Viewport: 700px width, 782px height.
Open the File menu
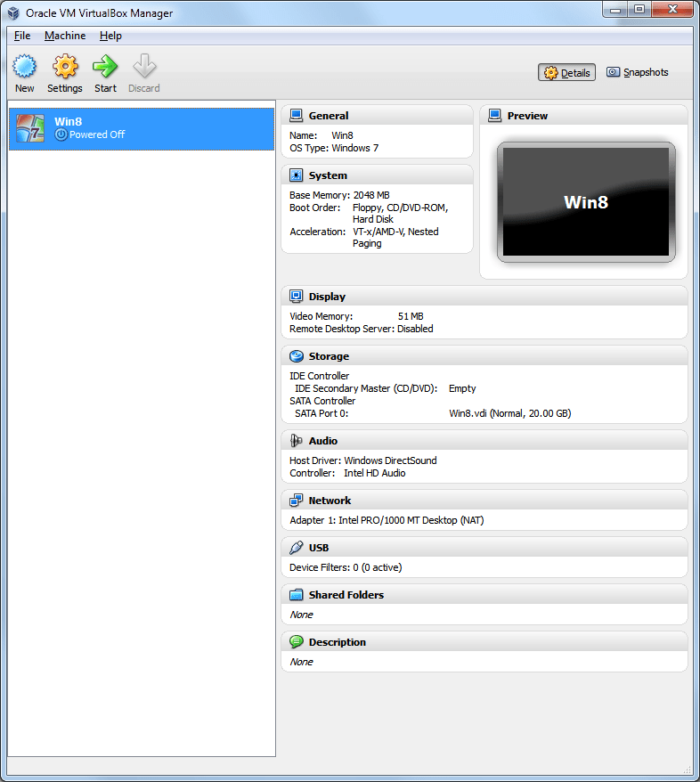click(22, 36)
